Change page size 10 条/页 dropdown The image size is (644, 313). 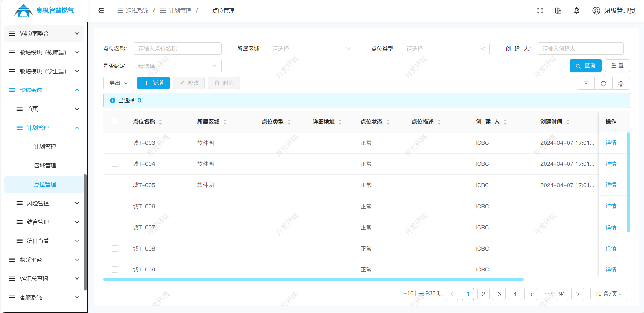(608, 294)
